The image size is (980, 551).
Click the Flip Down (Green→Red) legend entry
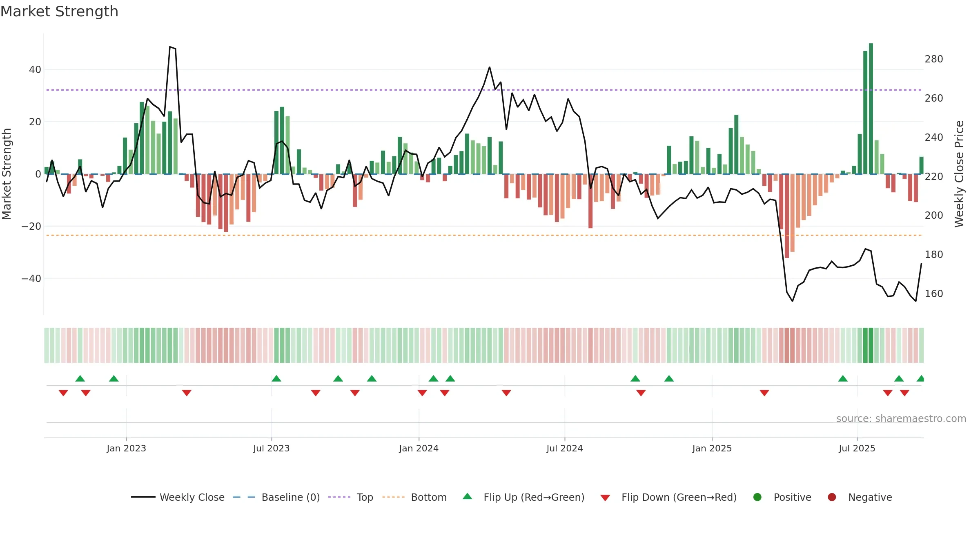point(668,497)
